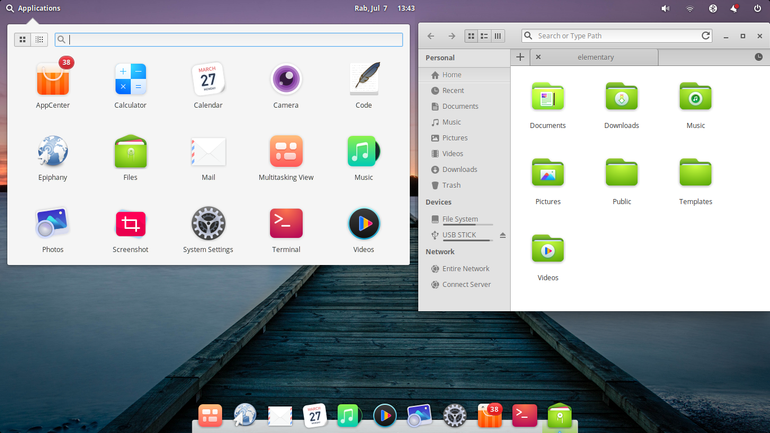Switch launcher to grid view
Screen dimensions: 770x433
(x=23, y=39)
